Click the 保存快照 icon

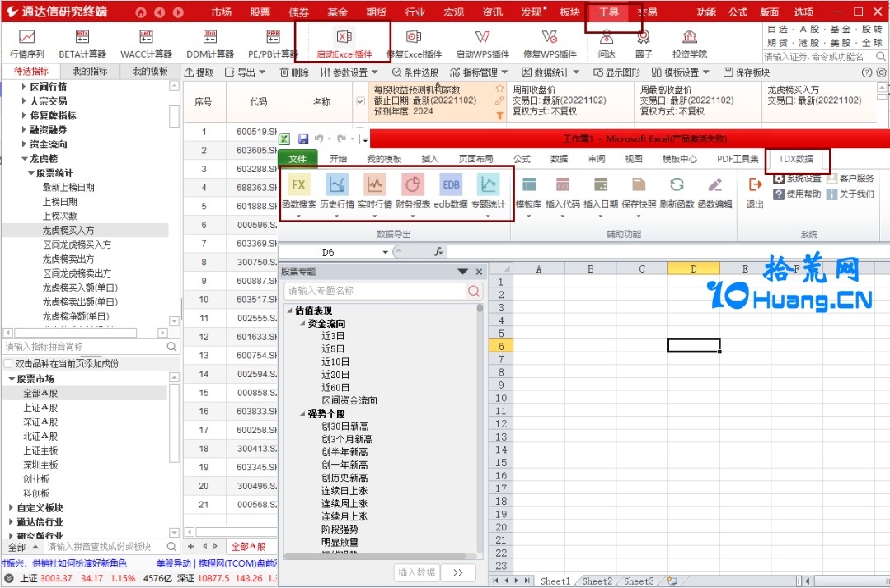(639, 184)
